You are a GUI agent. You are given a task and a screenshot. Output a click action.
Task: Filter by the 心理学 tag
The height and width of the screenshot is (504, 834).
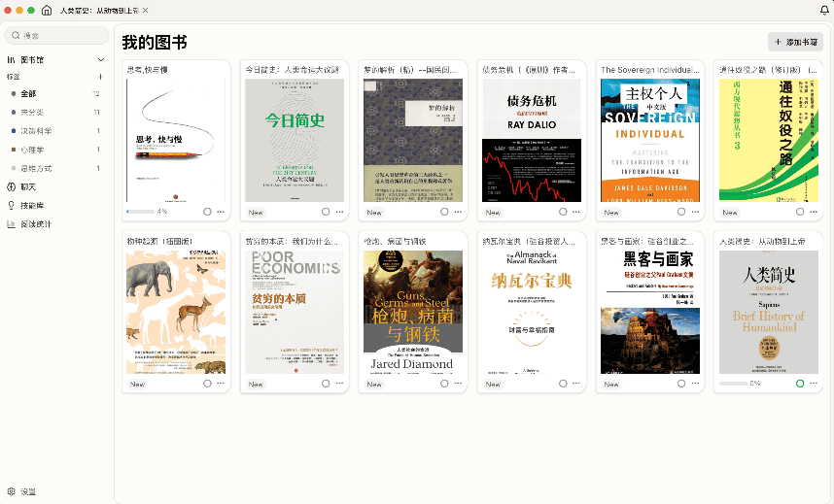coord(33,150)
